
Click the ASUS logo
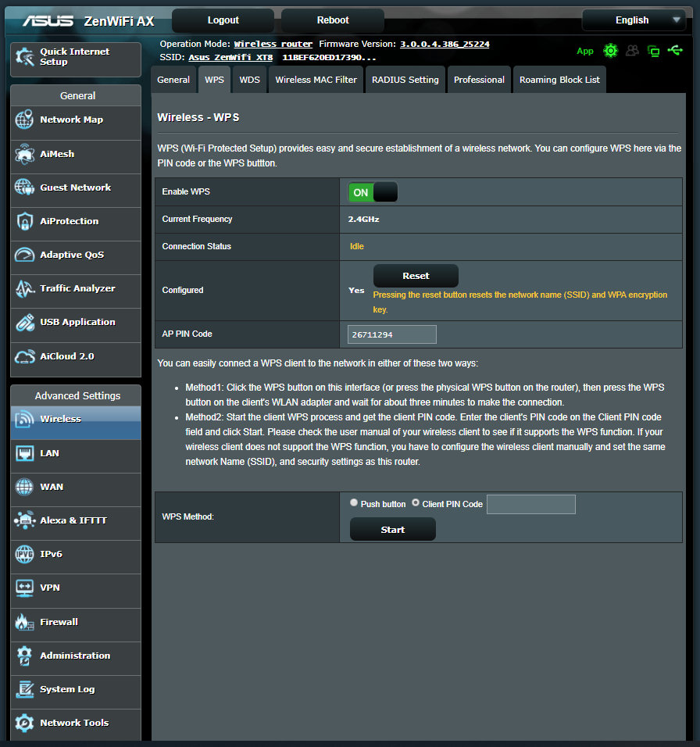click(48, 21)
